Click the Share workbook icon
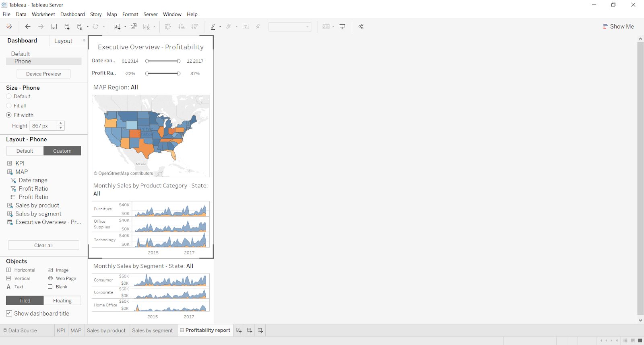The image size is (644, 345). [x=361, y=27]
